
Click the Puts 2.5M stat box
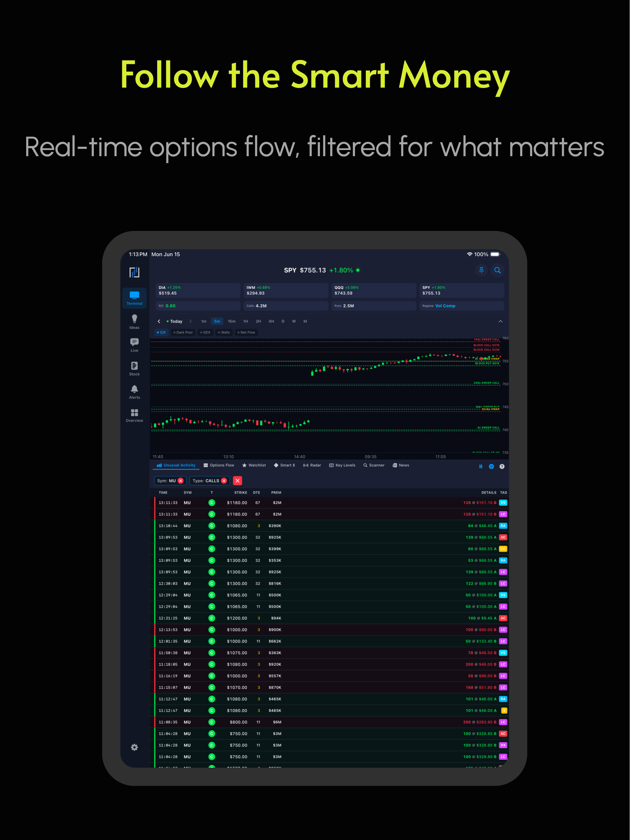[374, 306]
